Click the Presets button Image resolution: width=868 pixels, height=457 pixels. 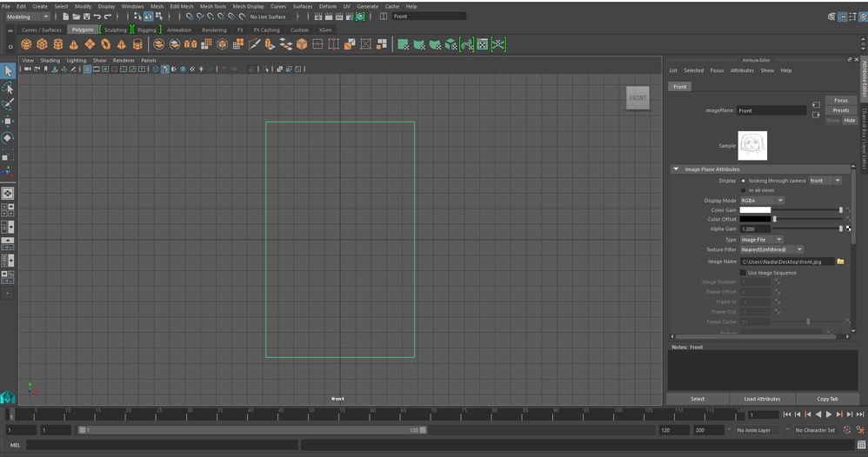(x=841, y=110)
